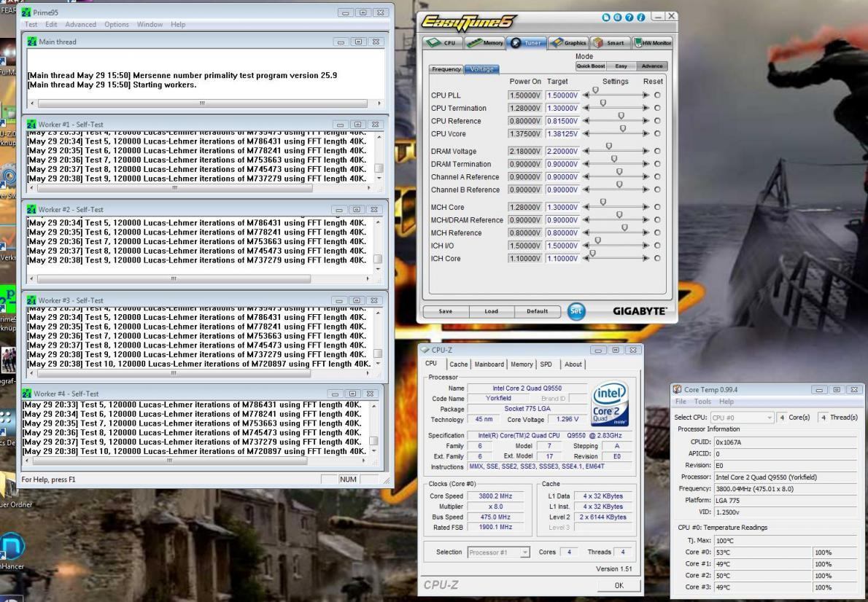Increase MCH Core with right arrow

(646, 207)
